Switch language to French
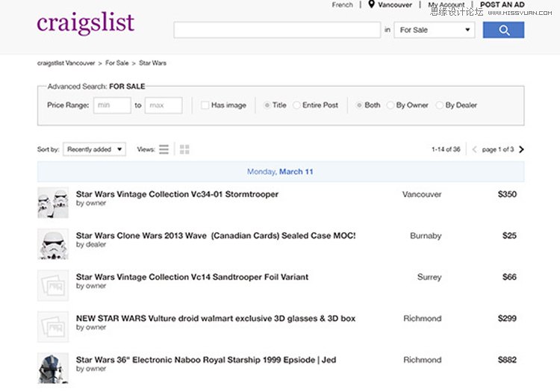Viewport: 560px width, 392px height. pos(342,4)
